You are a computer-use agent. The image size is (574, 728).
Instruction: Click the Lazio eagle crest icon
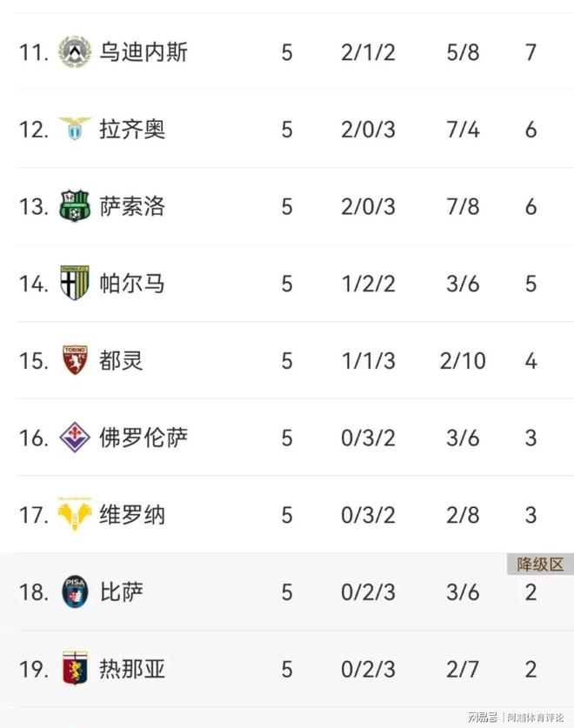click(75, 130)
